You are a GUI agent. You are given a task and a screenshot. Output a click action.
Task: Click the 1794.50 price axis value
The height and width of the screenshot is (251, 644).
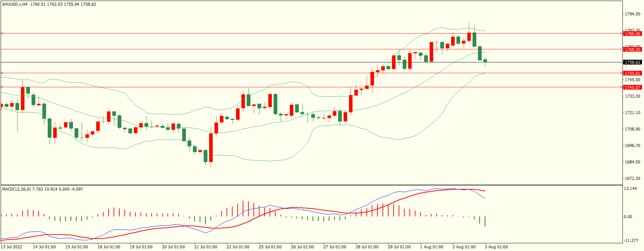pos(632,14)
